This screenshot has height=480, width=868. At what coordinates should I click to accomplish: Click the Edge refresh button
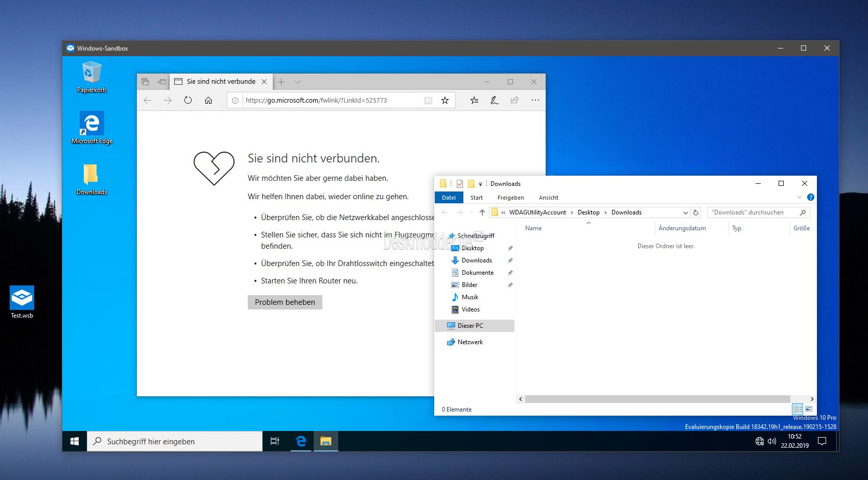[x=188, y=100]
